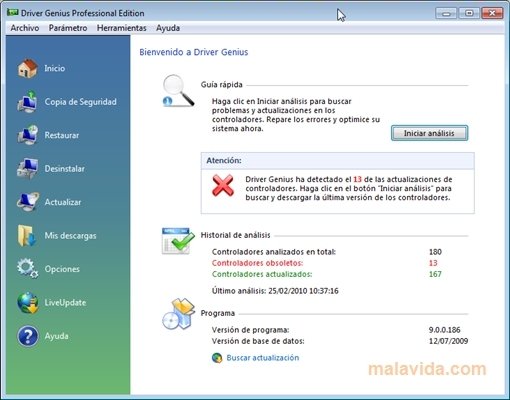Open the Mis descargas folder icon
Viewport: 510px width, 400px height.
[27, 236]
